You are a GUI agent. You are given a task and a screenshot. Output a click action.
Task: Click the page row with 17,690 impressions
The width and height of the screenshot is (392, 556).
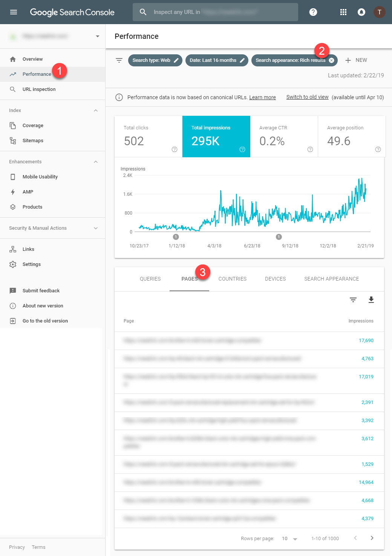point(249,341)
